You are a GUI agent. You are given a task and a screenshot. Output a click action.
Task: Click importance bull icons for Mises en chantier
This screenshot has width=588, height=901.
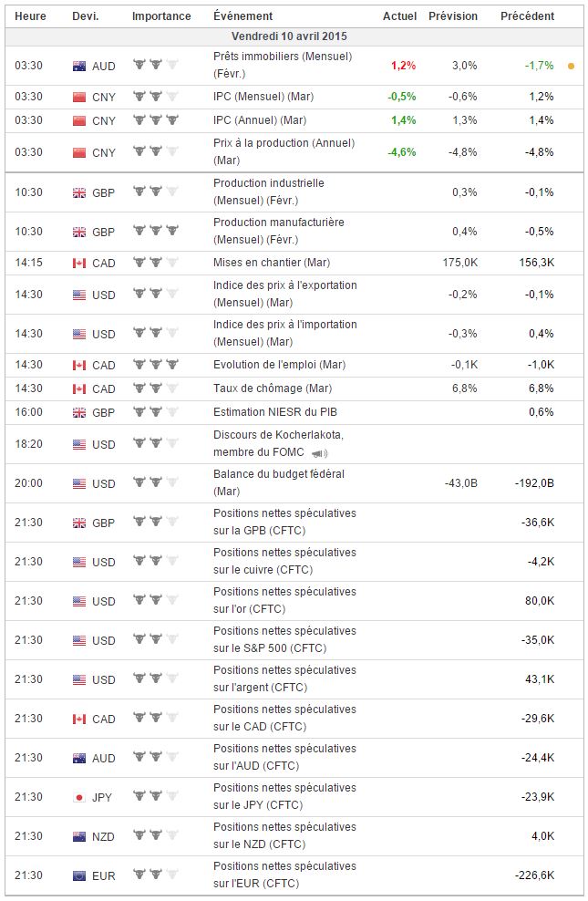point(155,263)
